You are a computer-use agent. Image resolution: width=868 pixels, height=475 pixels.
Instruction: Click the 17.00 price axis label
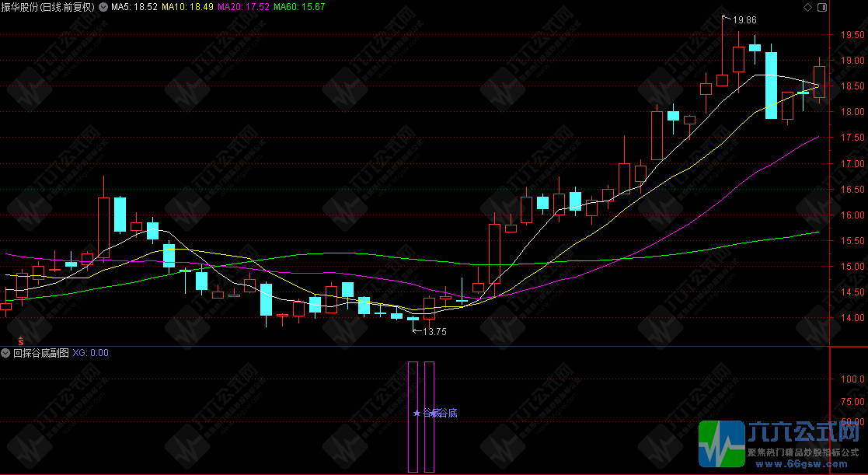pyautogui.click(x=852, y=163)
